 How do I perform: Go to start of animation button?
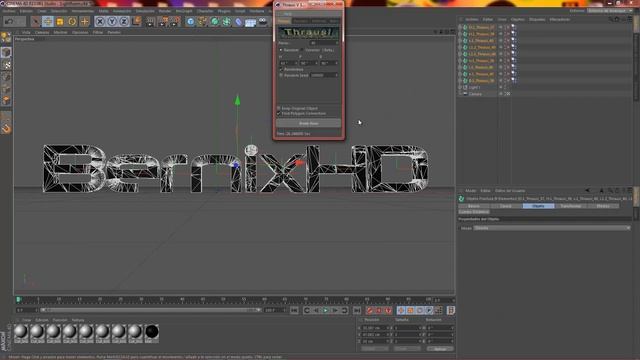point(294,311)
